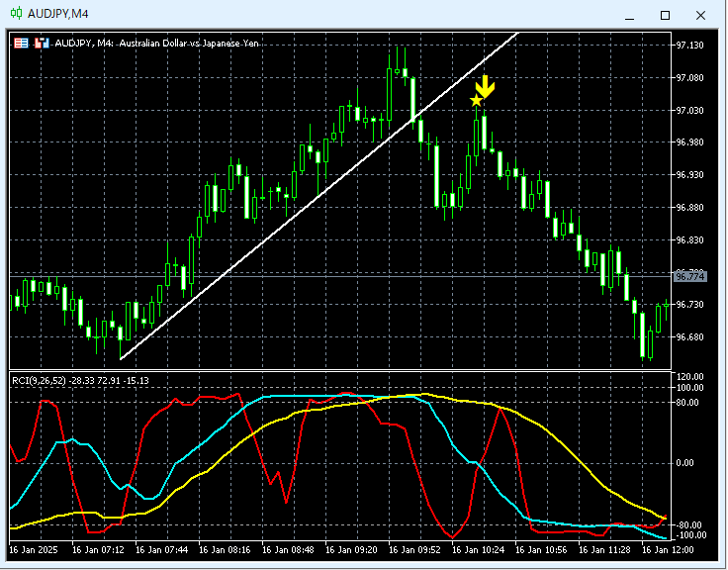The width and height of the screenshot is (728, 570).
Task: Click the 16 Jan 10:56 time label
Action: click(541, 550)
